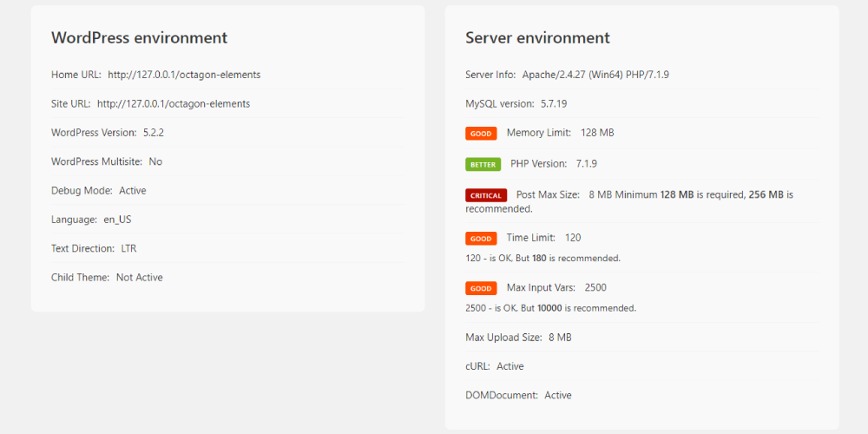Click the note '2500 - is OK, But 10000 is recommended.'
The height and width of the screenshot is (434, 868).
tap(551, 308)
